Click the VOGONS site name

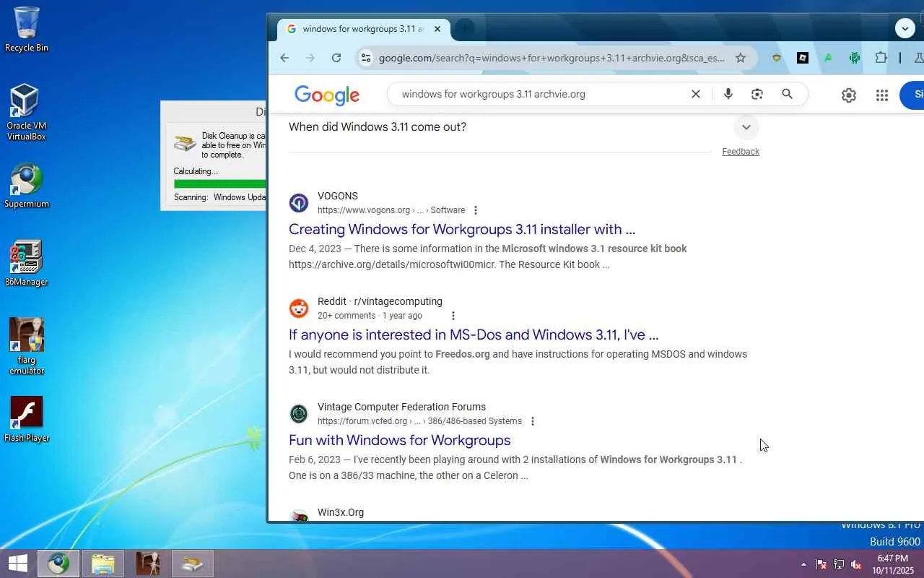338,196
